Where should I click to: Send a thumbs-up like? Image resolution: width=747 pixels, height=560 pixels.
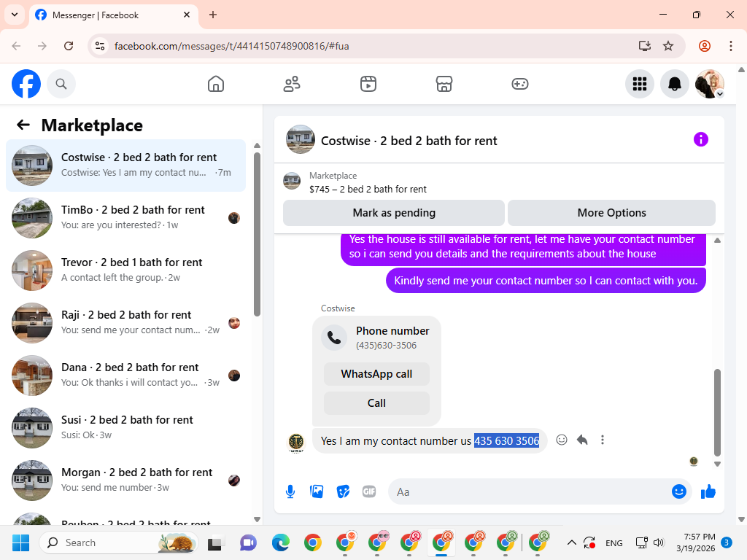pyautogui.click(x=708, y=491)
